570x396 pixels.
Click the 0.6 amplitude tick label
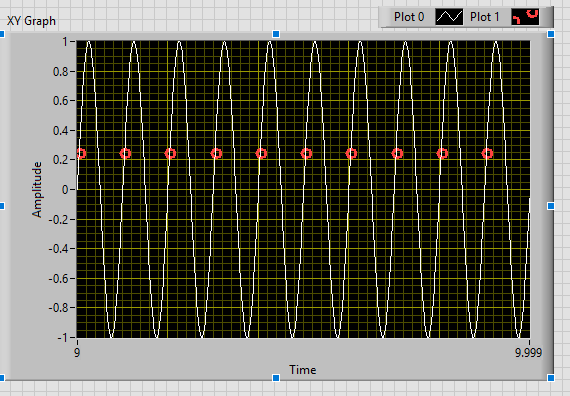coord(61,101)
